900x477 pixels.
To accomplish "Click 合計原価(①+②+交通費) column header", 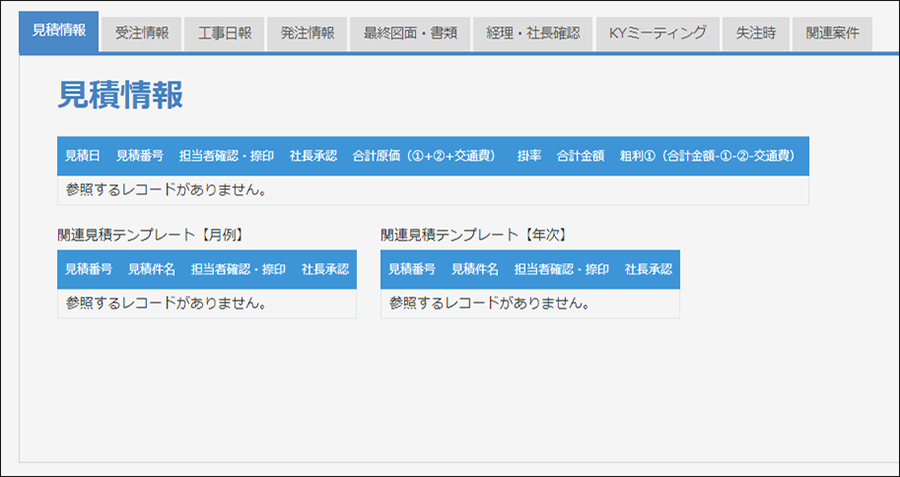I will (424, 156).
